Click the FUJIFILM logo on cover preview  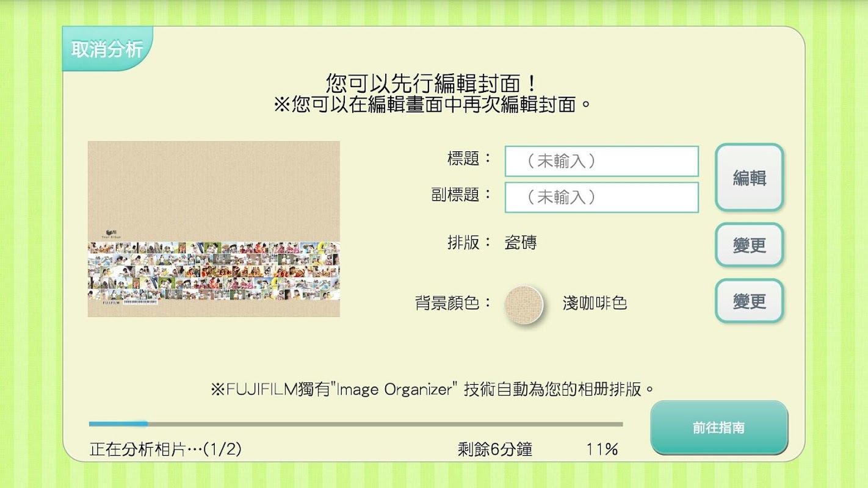click(111, 302)
